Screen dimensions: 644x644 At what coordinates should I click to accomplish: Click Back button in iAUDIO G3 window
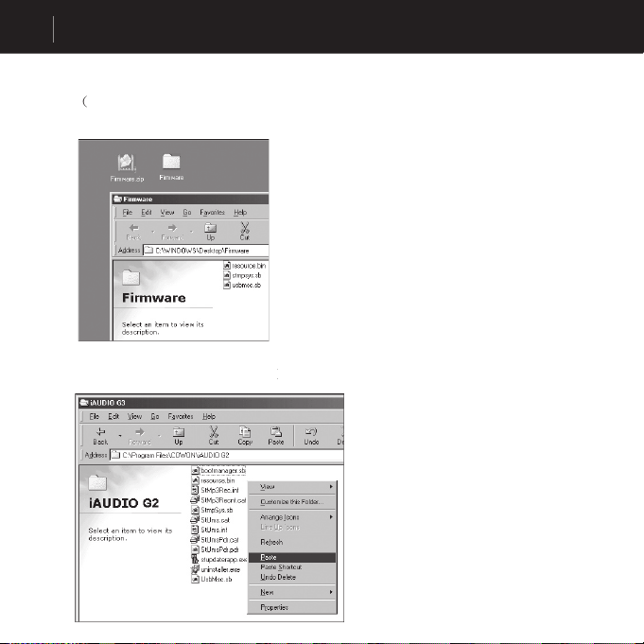pos(100,436)
